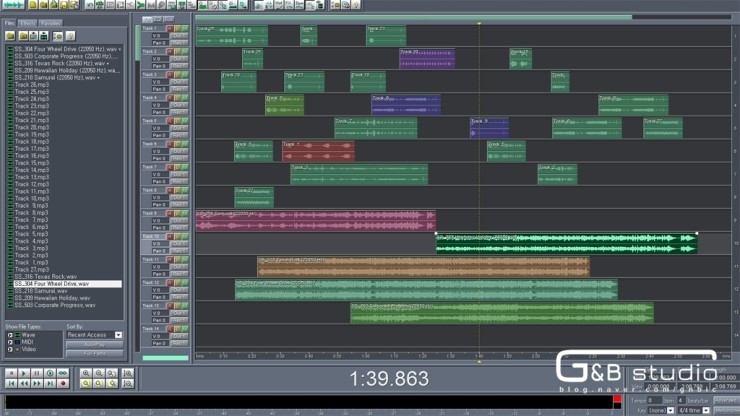The image size is (740, 416).
Task: Click the Auto-Play button
Action: pyautogui.click(x=94, y=344)
